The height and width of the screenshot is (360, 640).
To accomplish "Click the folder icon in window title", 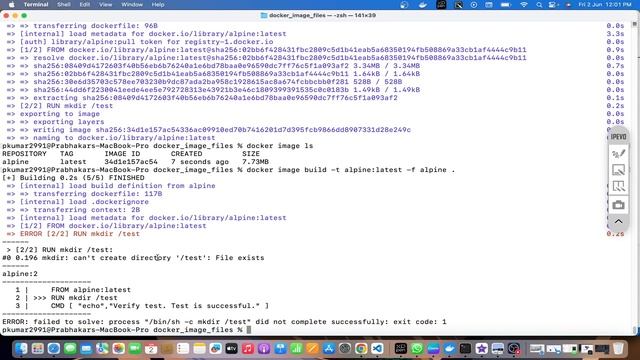I will click(264, 16).
